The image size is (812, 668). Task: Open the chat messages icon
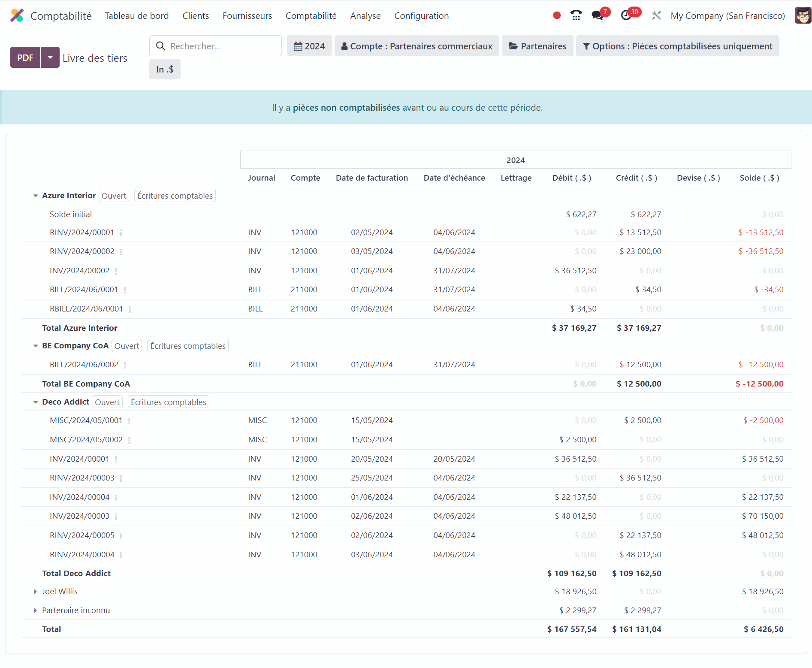point(597,16)
